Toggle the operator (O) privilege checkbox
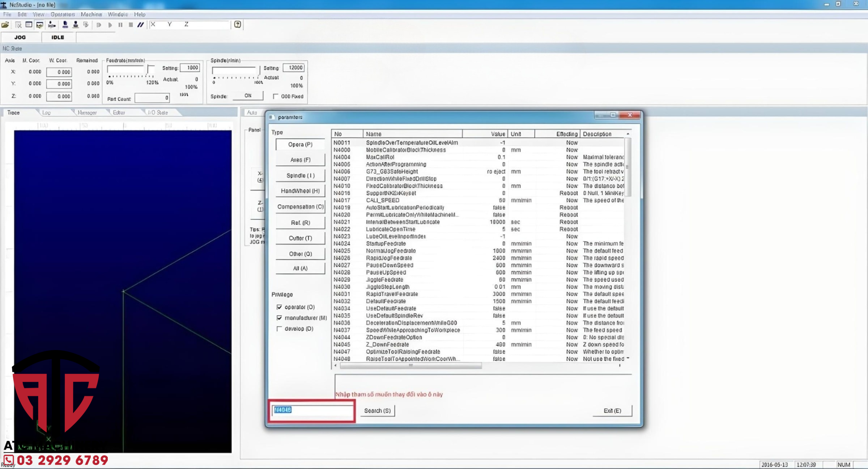The image size is (868, 469). 279,307
